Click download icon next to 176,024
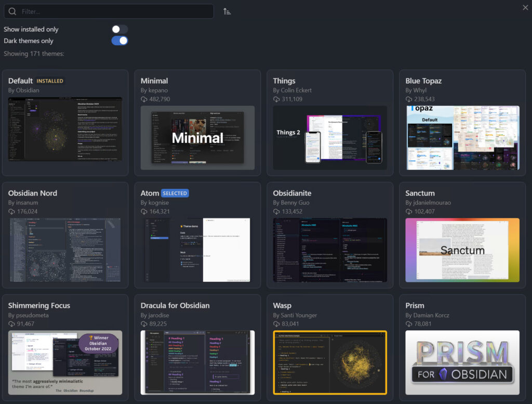The height and width of the screenshot is (404, 532). pos(11,212)
